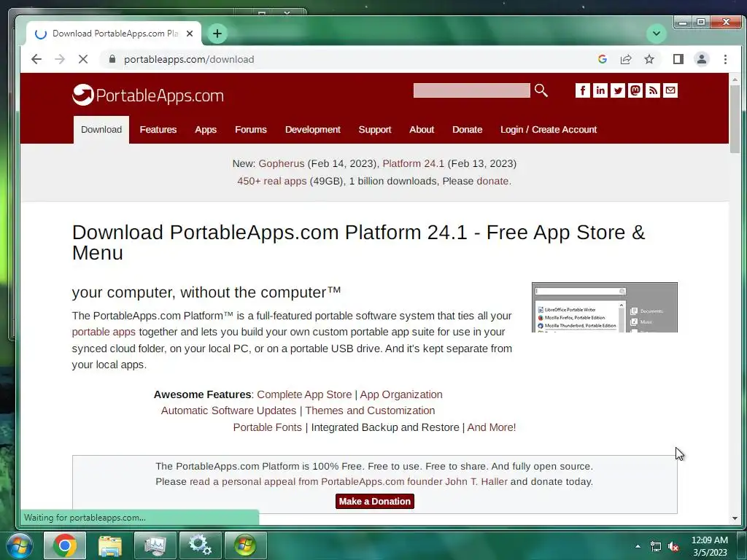
Task: Stop page loading with X button
Action: point(83,59)
